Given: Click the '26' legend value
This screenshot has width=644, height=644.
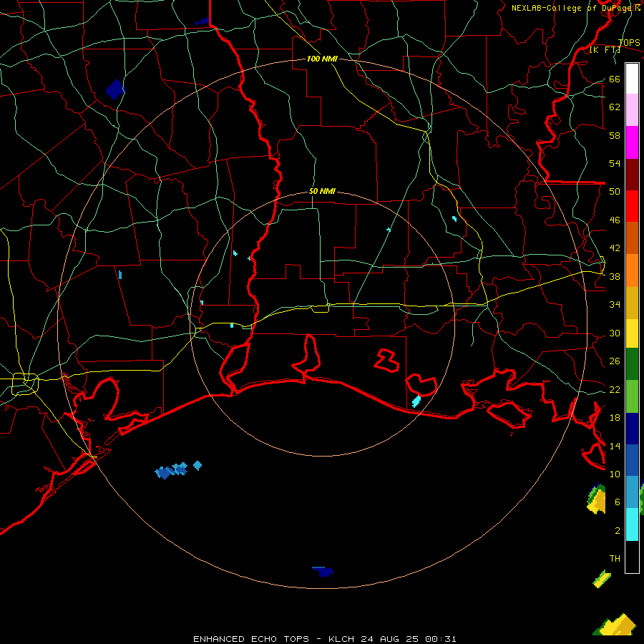Looking at the screenshot, I should click(615, 361).
